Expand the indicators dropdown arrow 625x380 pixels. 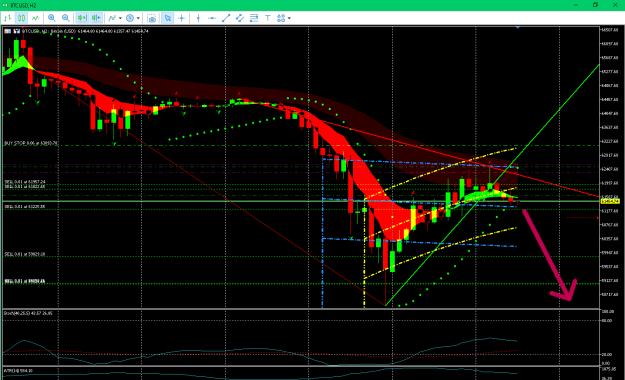(120, 18)
